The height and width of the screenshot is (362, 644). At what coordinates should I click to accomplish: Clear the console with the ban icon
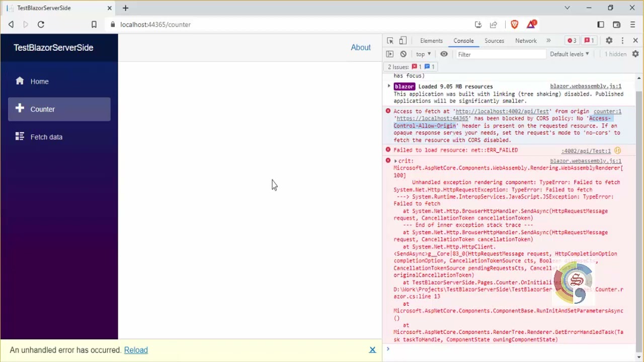click(x=403, y=54)
